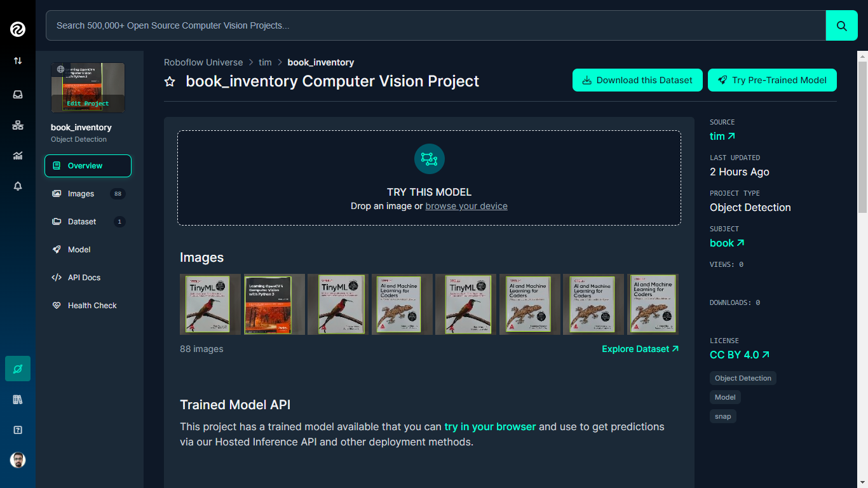
Task: Open the Model menu item
Action: pyautogui.click(x=88, y=250)
